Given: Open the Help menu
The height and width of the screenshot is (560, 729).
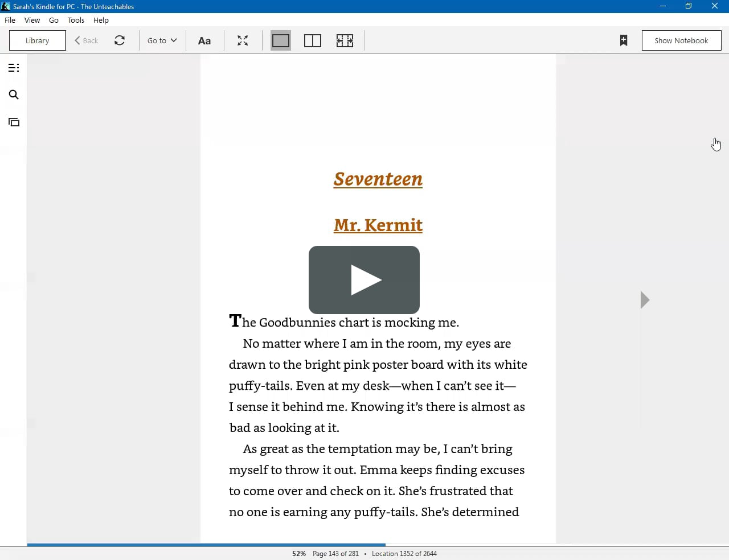Looking at the screenshot, I should pos(101,20).
